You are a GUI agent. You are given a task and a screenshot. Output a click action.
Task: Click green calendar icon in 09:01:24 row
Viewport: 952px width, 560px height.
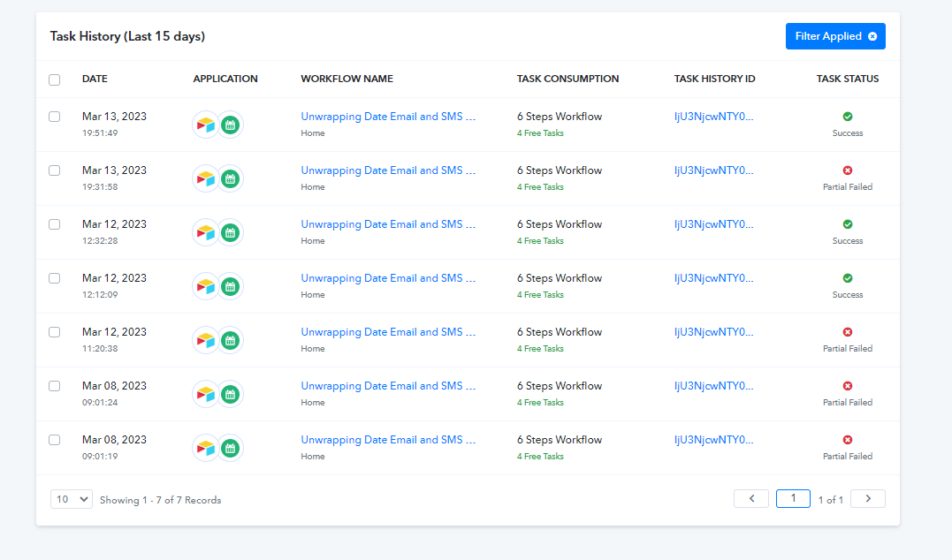click(x=230, y=394)
